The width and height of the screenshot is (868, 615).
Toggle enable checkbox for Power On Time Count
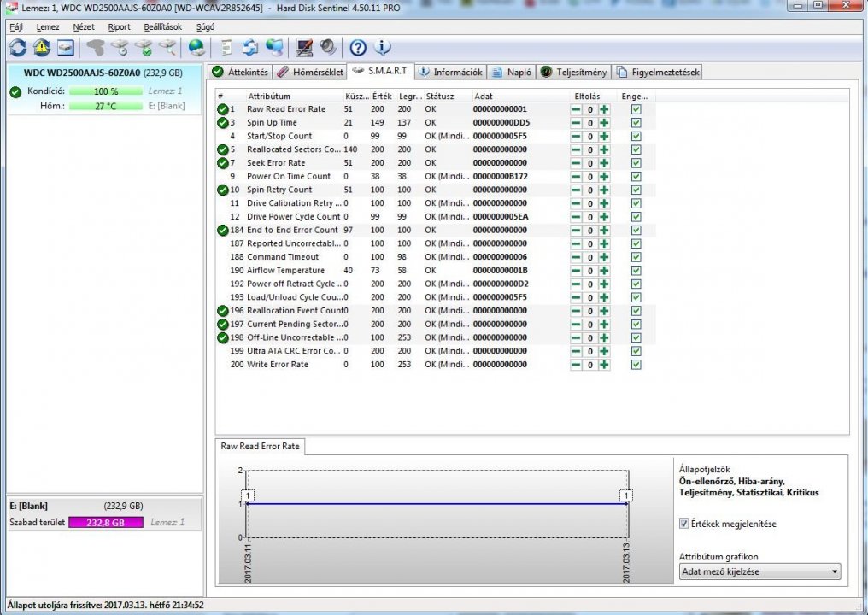pyautogui.click(x=636, y=177)
